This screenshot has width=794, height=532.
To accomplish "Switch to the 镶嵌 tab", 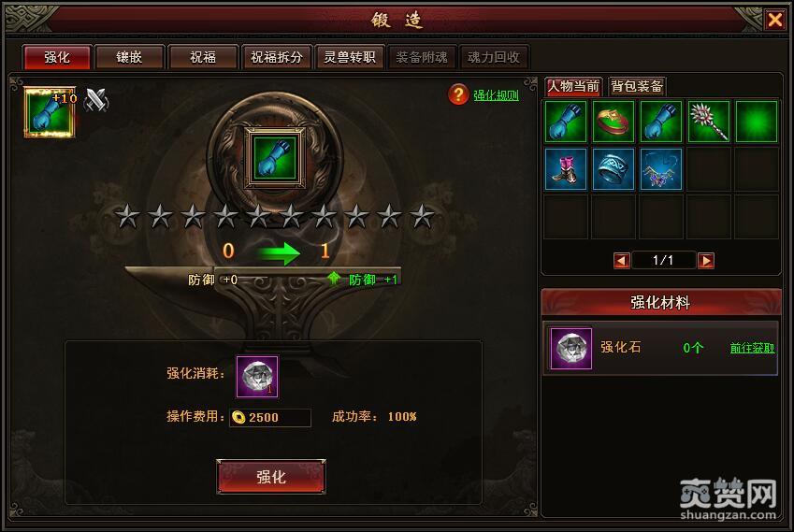I will tap(130, 57).
